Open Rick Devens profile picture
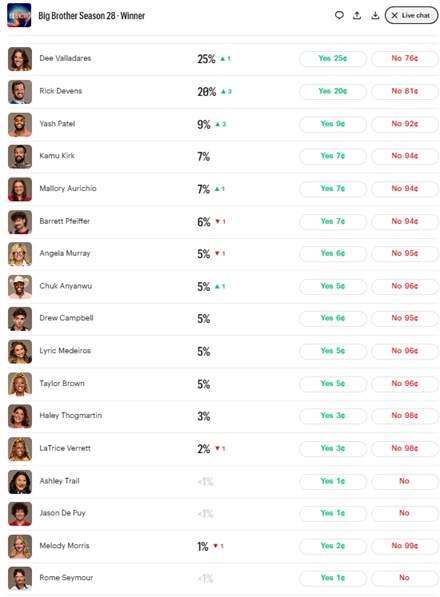Screen dimensions: 440x597 click(x=20, y=92)
